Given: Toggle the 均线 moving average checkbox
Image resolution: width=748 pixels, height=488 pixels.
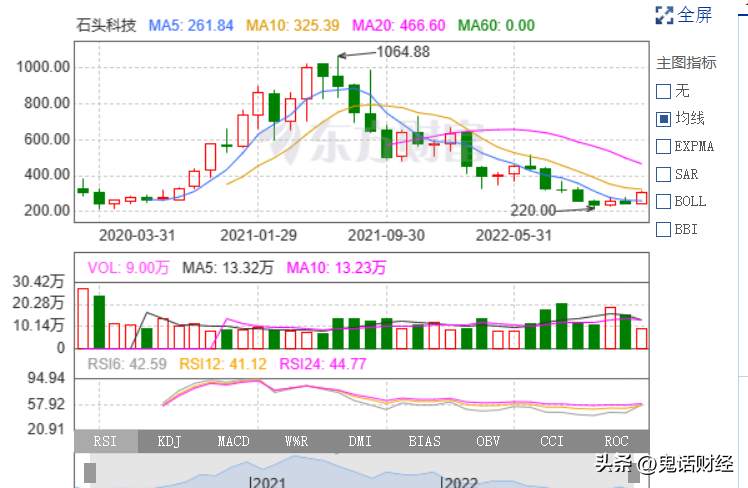Looking at the screenshot, I should 664,119.
